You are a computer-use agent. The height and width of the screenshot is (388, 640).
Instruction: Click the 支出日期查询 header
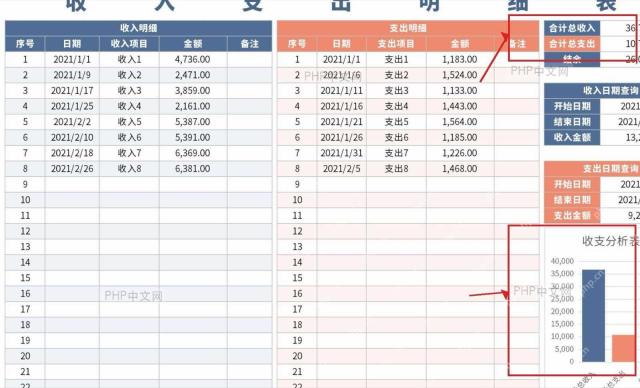592,169
